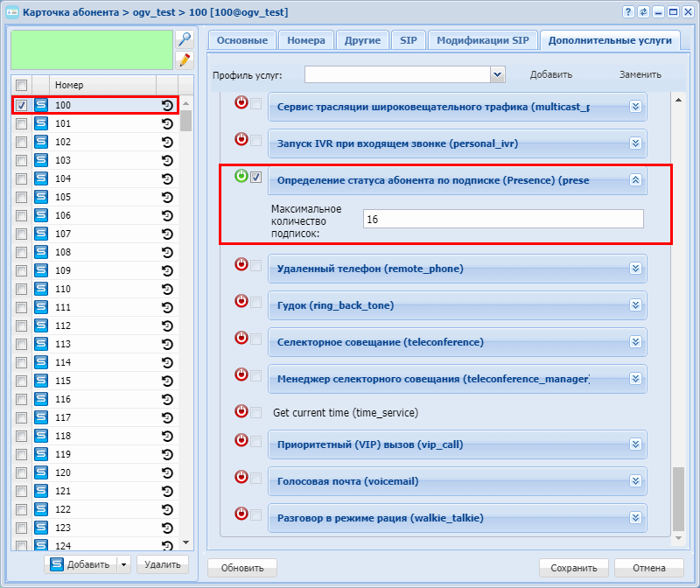This screenshot has width=700, height=588.
Task: Toggle the select-all checkbox in header
Action: point(21,85)
